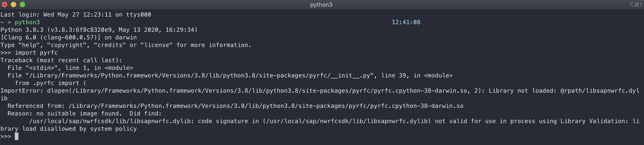Viewport: 644px width, 145px height.
Task: Click the red close window button
Action: point(4,4)
